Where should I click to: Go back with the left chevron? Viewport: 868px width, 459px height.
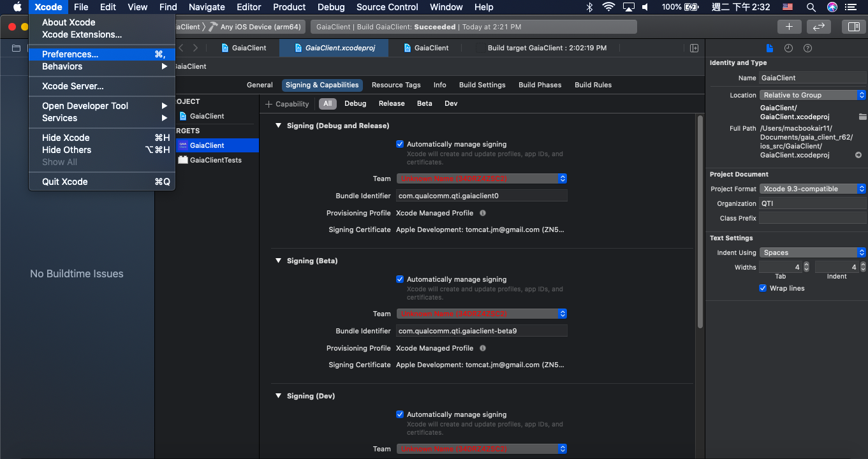click(181, 48)
